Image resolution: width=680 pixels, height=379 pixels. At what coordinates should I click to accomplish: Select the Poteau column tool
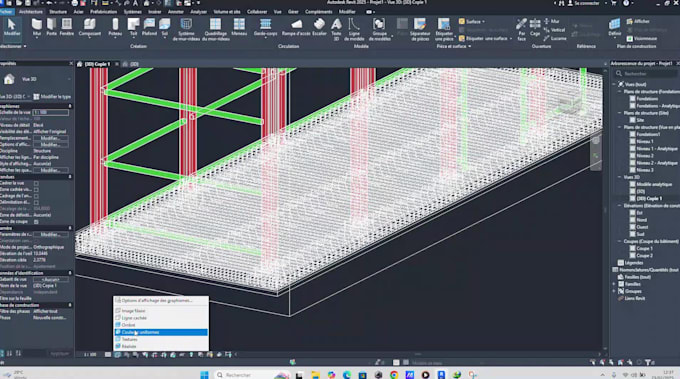tap(115, 27)
